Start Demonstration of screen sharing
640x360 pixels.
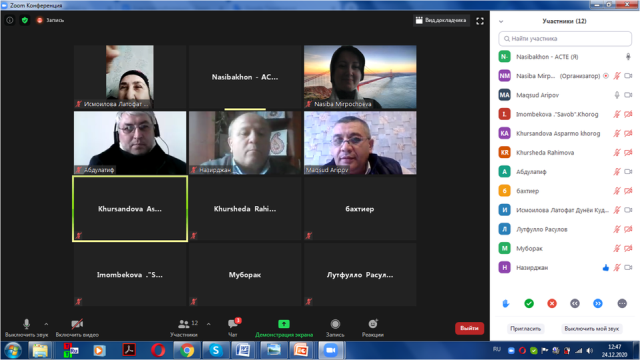pyautogui.click(x=284, y=328)
